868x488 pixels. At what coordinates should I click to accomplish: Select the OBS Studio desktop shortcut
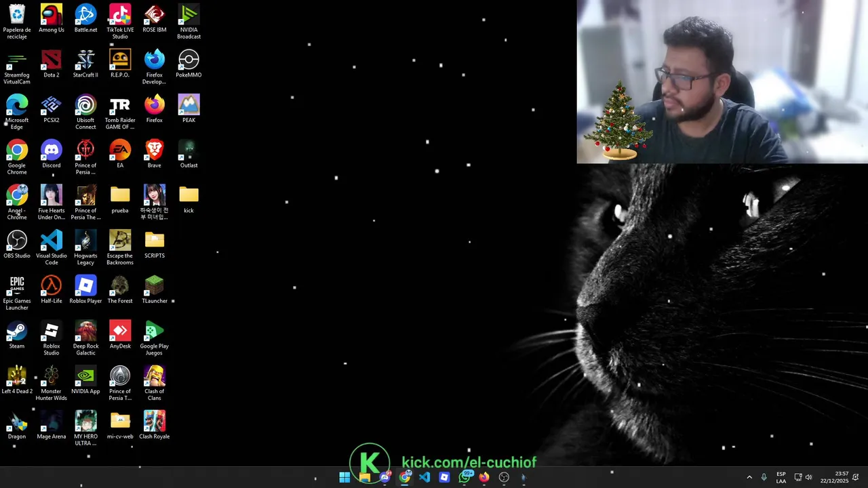(x=17, y=245)
